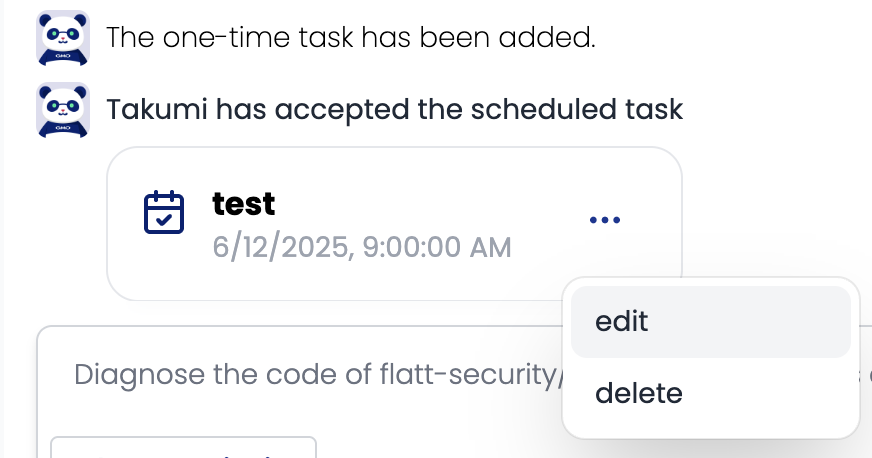Click the three-dot options icon on test task

605,220
